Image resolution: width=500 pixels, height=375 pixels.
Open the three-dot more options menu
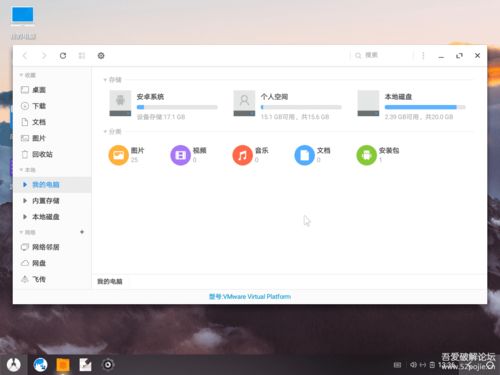click(423, 56)
